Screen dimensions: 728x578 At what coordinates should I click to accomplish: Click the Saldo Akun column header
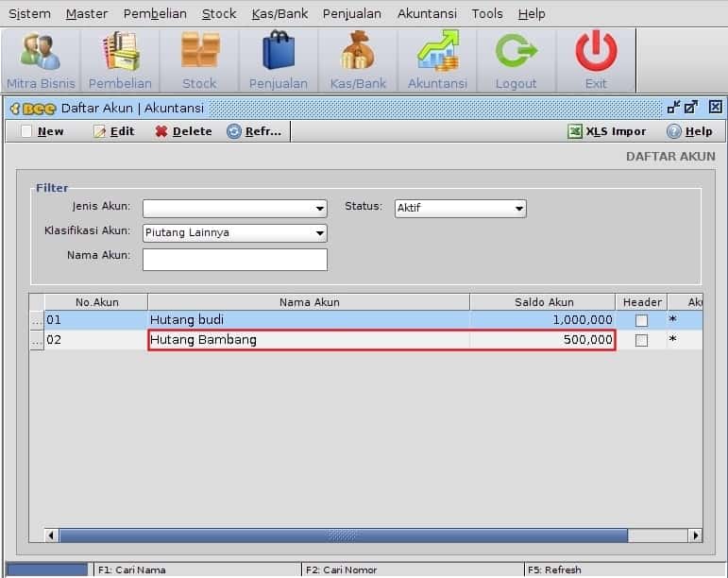tap(543, 302)
